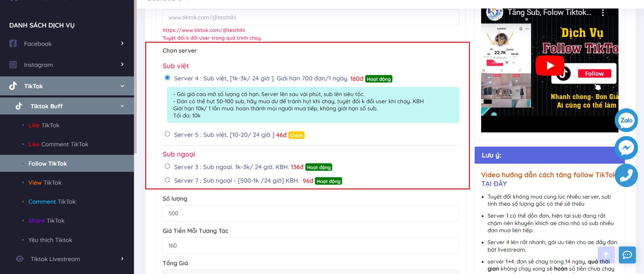
Task: Open Zalo chat bubble
Action: click(626, 120)
